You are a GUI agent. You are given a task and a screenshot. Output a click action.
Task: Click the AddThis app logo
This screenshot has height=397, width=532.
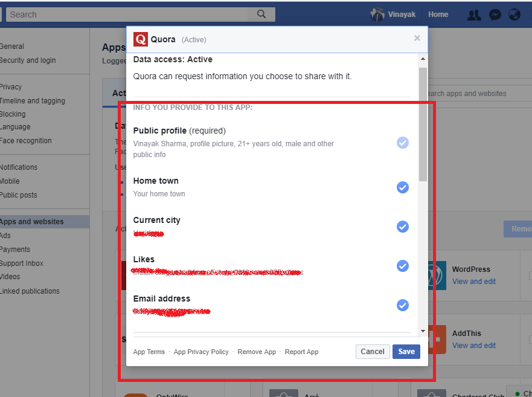(437, 339)
